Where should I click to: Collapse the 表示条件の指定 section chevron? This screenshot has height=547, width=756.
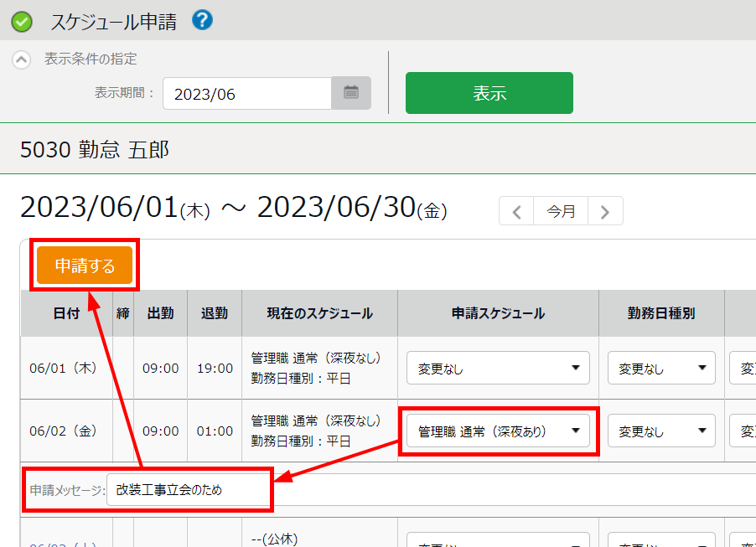click(x=23, y=60)
